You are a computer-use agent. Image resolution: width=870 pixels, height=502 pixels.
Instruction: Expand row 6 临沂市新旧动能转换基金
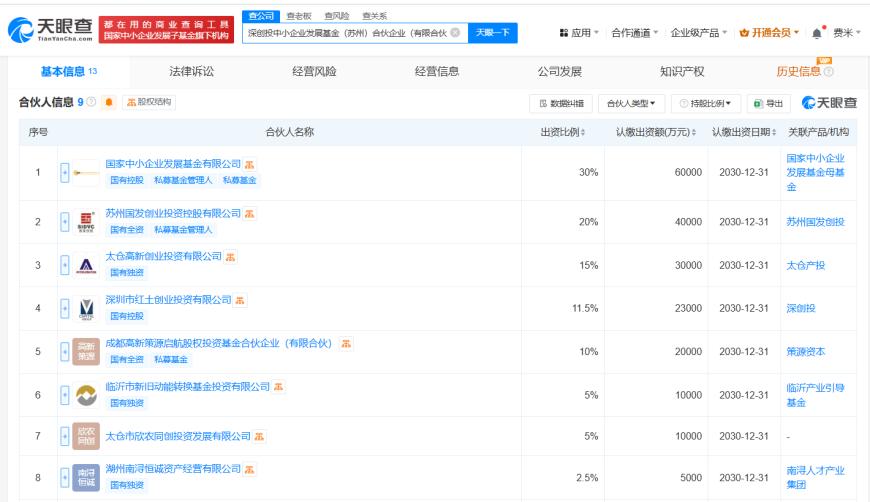(65, 395)
